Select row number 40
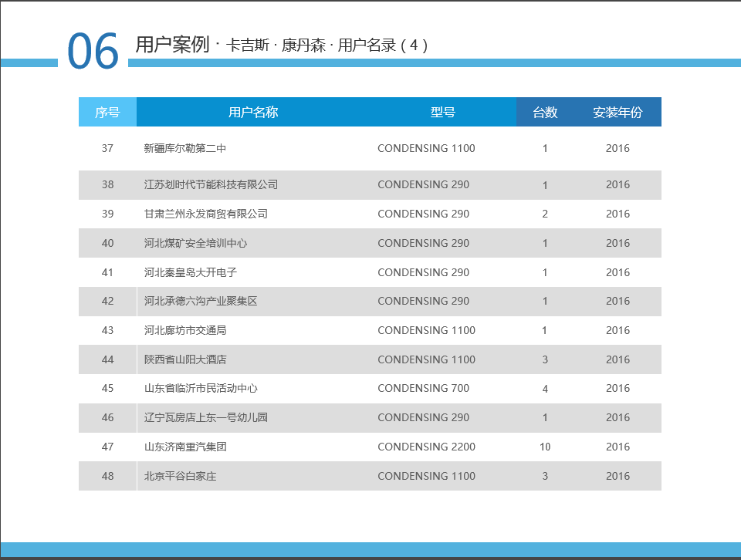741x560 pixels. (107, 243)
